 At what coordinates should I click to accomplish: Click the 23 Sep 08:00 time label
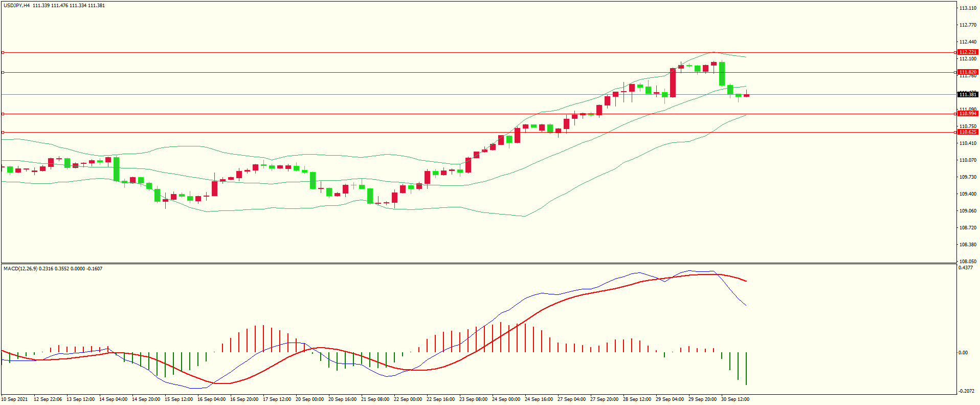pos(474,399)
